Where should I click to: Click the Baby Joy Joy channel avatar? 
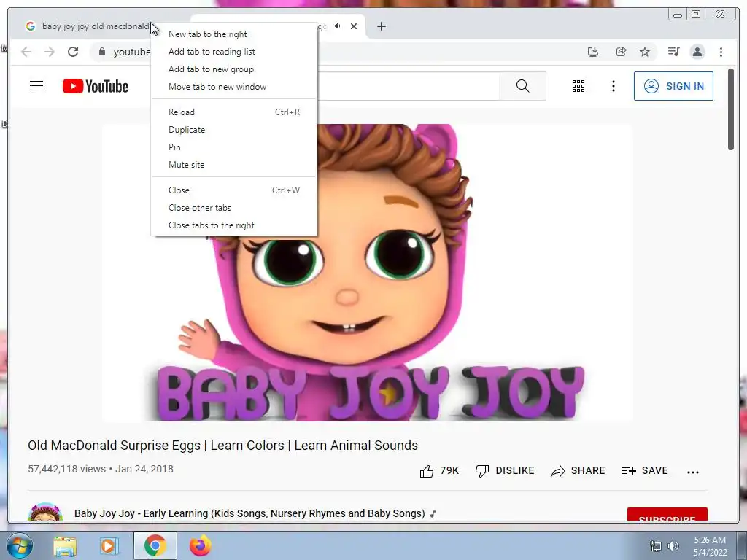[45, 513]
